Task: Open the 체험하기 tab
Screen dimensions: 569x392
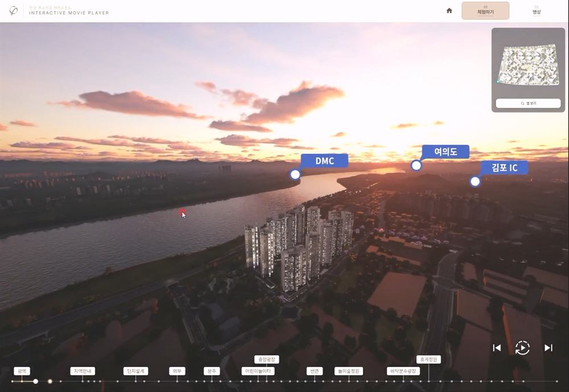Action: (x=485, y=11)
